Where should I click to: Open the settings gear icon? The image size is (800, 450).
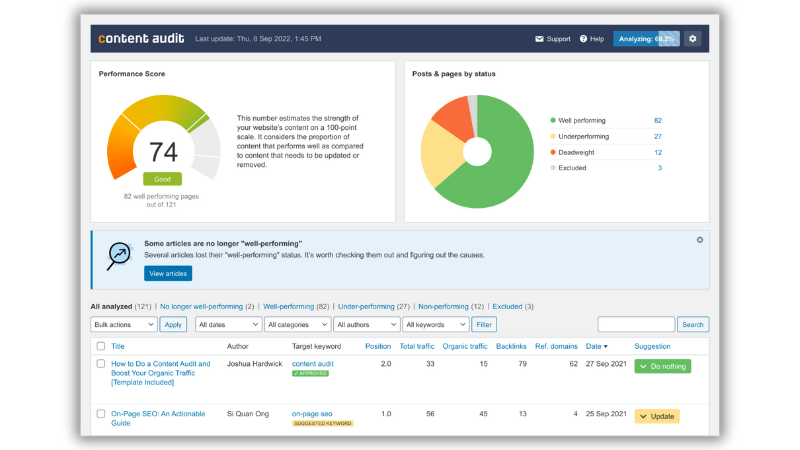(692, 39)
